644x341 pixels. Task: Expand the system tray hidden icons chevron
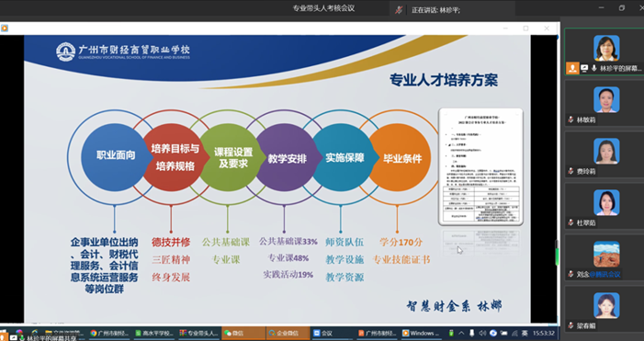click(x=461, y=334)
